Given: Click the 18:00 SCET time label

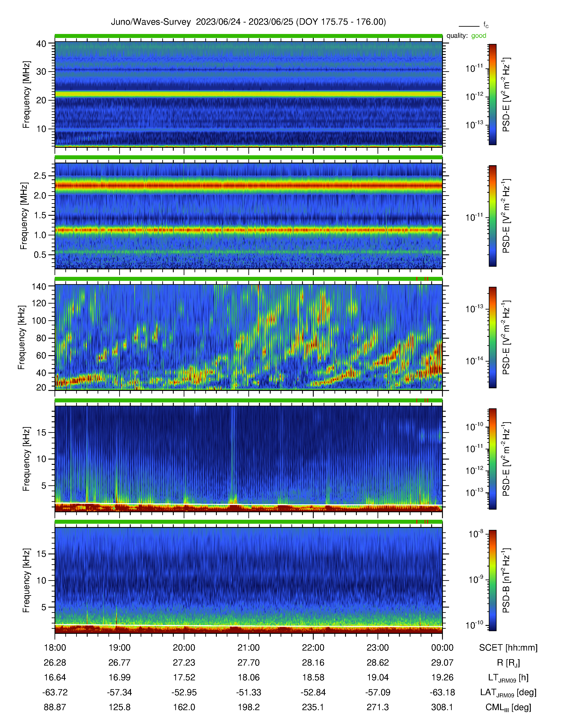Looking at the screenshot, I should 55,647.
